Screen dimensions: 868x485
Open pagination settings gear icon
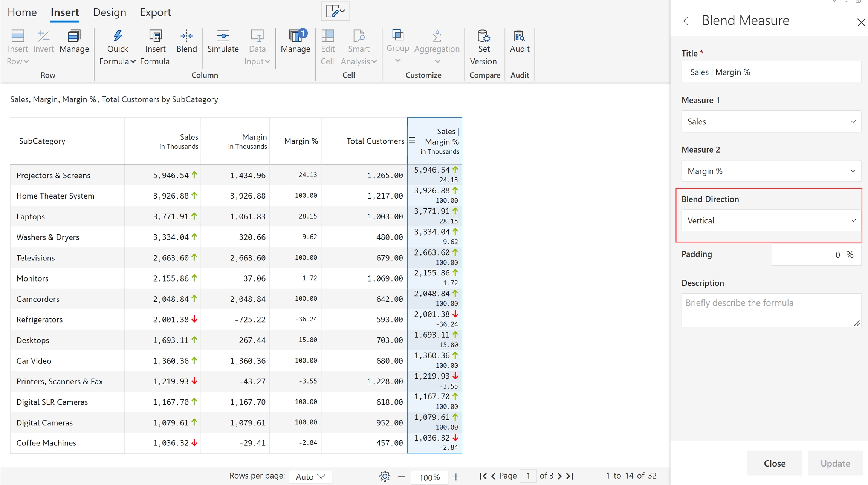[385, 476]
